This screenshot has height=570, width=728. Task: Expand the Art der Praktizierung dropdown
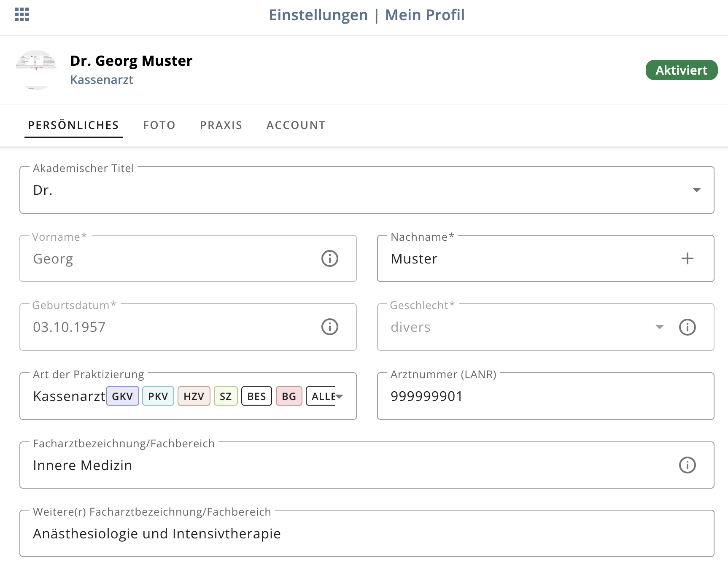click(x=340, y=396)
